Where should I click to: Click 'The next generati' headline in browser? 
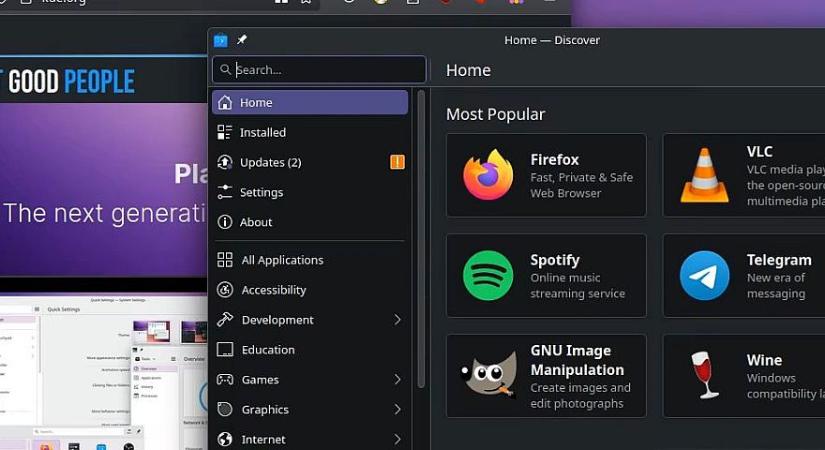click(x=105, y=214)
